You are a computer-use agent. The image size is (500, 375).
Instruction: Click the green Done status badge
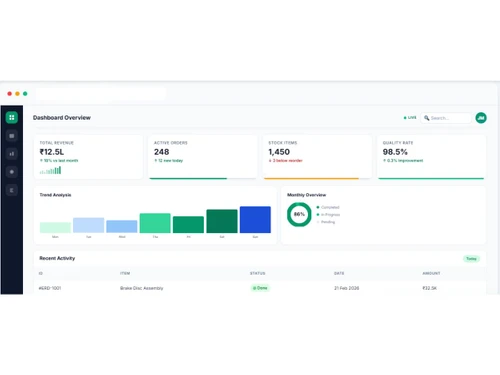click(260, 288)
